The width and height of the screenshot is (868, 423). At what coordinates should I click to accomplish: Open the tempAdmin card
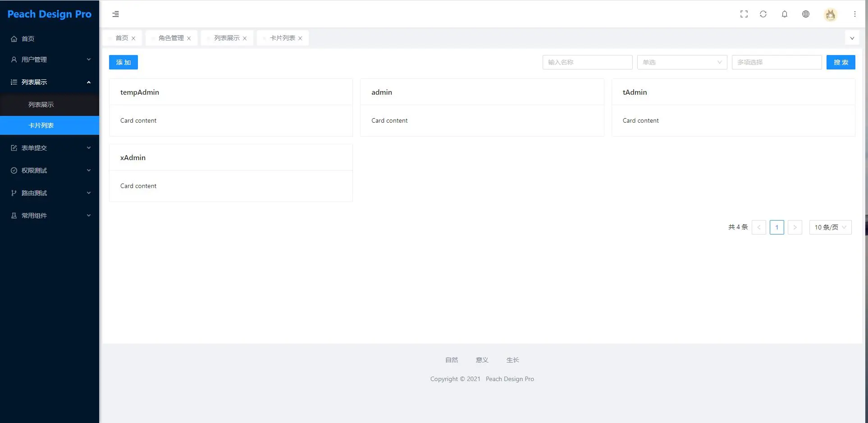click(x=231, y=107)
